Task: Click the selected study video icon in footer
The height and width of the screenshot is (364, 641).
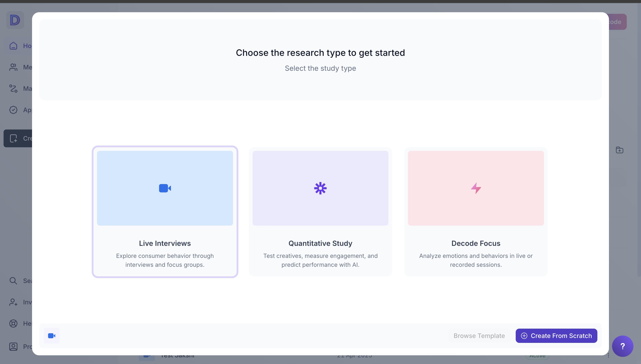Action: coord(51,336)
